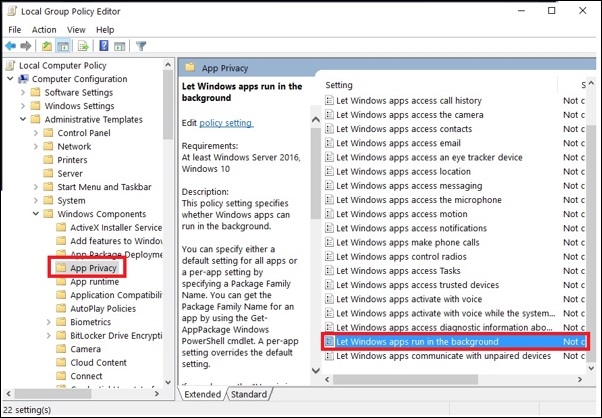Select the Camera tree folder
The image size is (602, 418).
click(78, 349)
